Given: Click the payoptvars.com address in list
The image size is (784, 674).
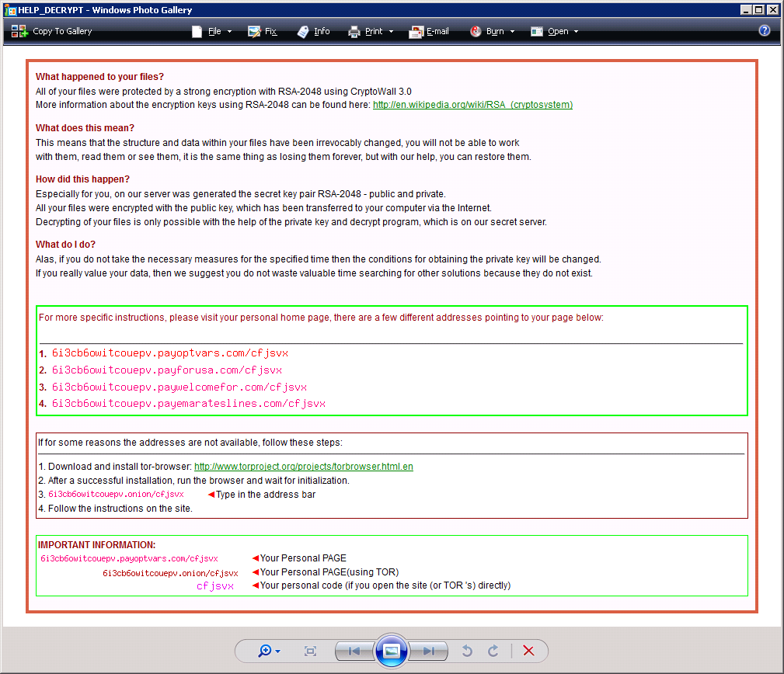Looking at the screenshot, I should 170,353.
